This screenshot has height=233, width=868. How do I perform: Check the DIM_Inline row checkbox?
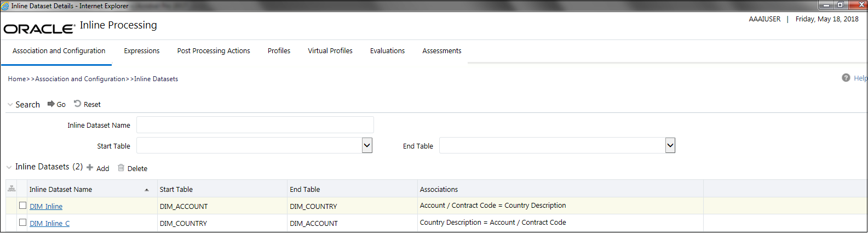coord(22,206)
